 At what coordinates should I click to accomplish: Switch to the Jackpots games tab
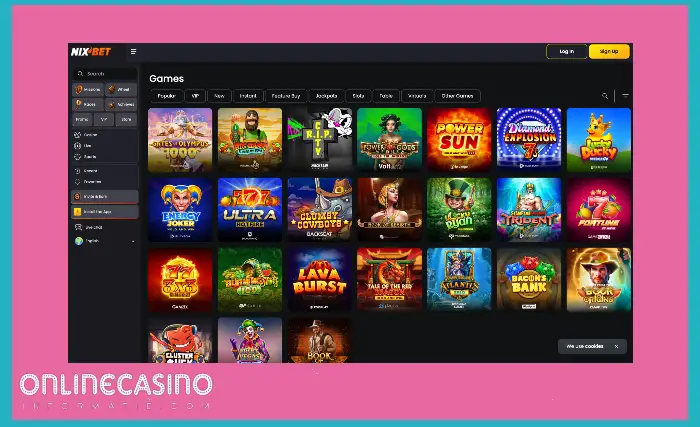(326, 96)
